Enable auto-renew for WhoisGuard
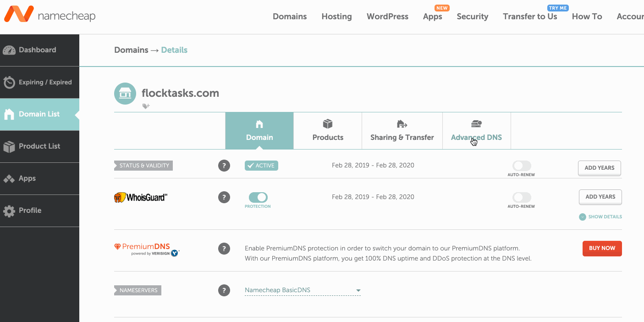644x322 pixels. coord(522,197)
